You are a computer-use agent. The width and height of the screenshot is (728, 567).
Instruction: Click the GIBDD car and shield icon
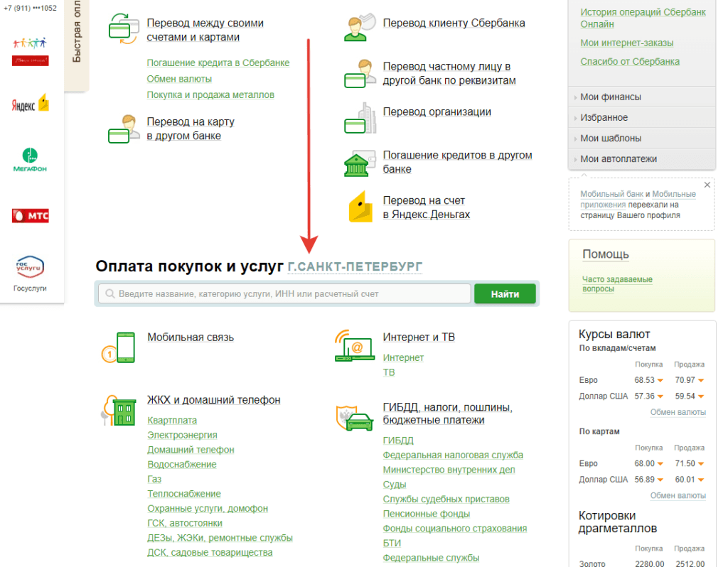click(355, 417)
